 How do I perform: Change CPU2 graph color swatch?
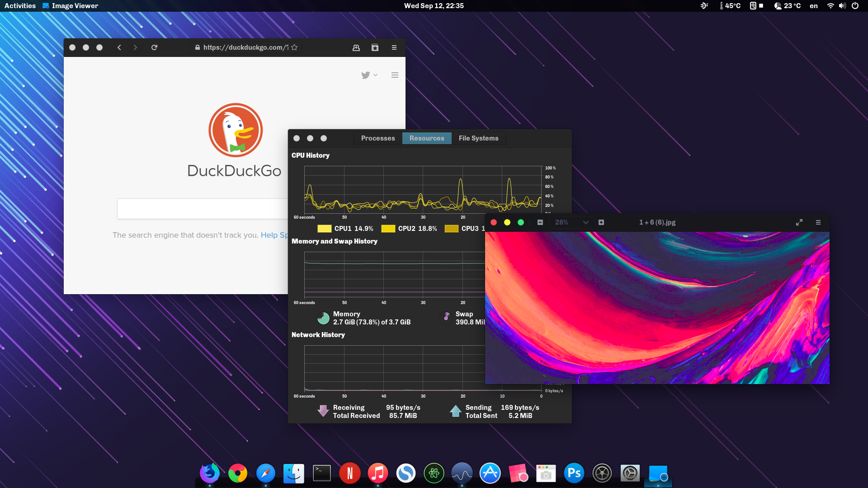coord(388,229)
